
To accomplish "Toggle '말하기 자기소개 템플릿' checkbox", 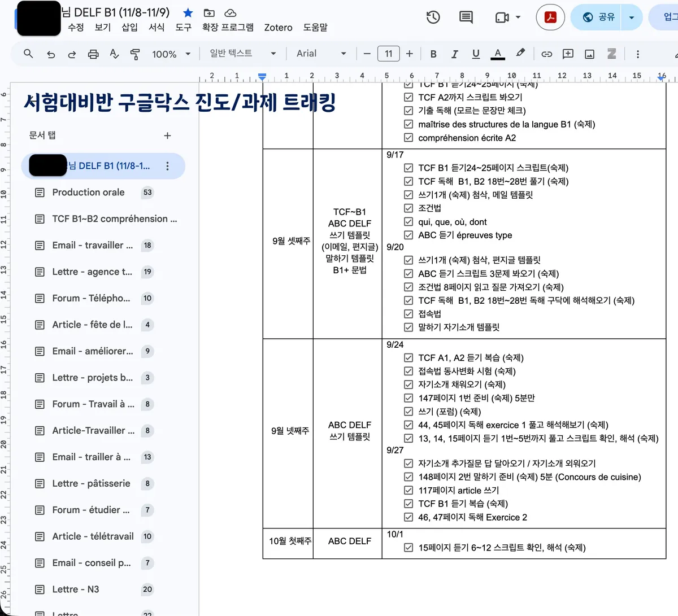I will [x=408, y=327].
